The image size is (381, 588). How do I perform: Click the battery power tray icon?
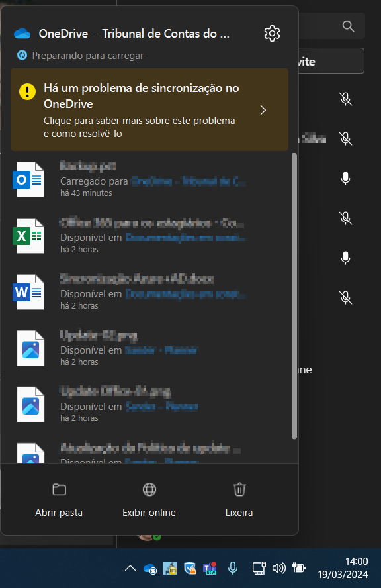tap(298, 569)
